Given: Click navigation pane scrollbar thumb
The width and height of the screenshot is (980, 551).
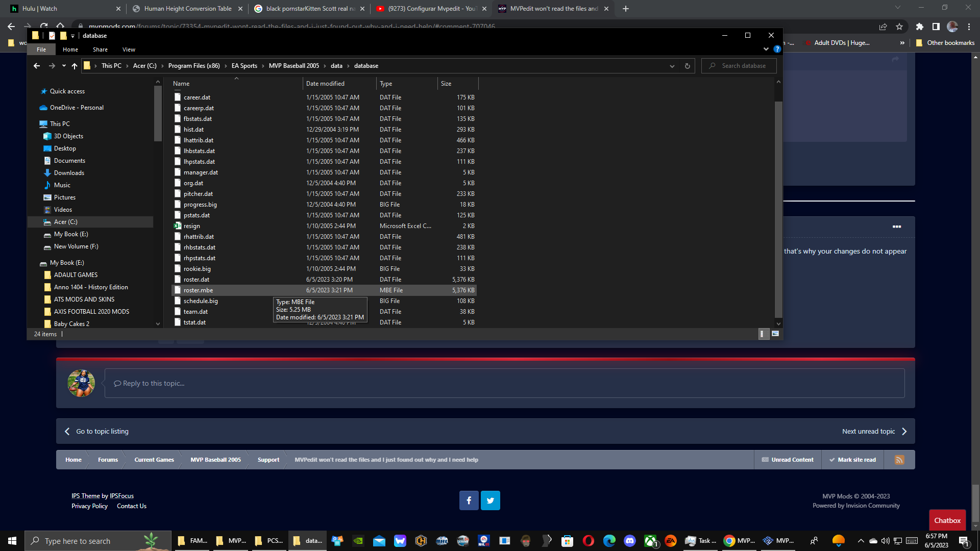Looking at the screenshot, I should [158, 113].
